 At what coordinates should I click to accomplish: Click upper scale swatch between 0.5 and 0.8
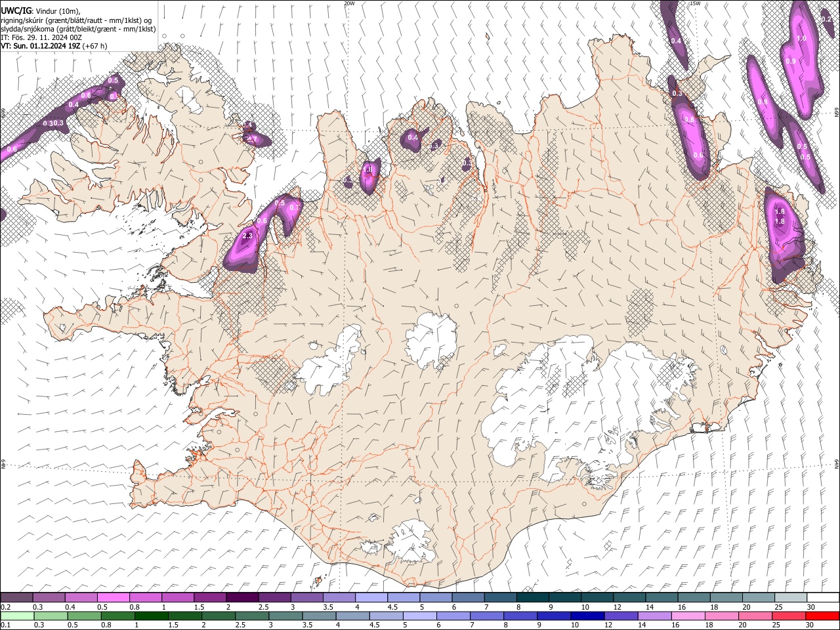[114, 597]
